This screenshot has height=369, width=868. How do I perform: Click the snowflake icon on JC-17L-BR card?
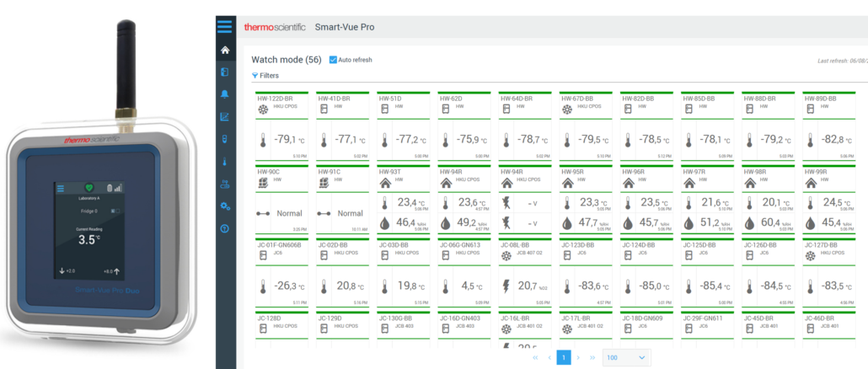[567, 329]
